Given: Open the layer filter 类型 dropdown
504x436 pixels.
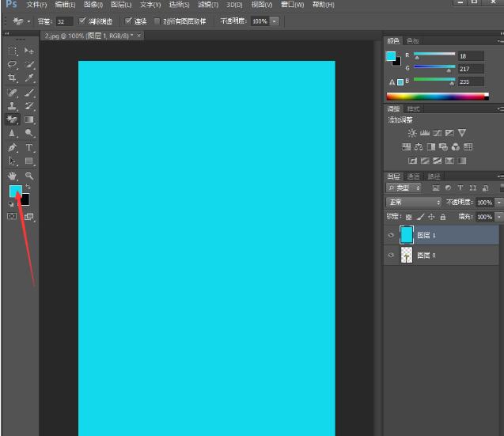Looking at the screenshot, I should click(x=405, y=188).
